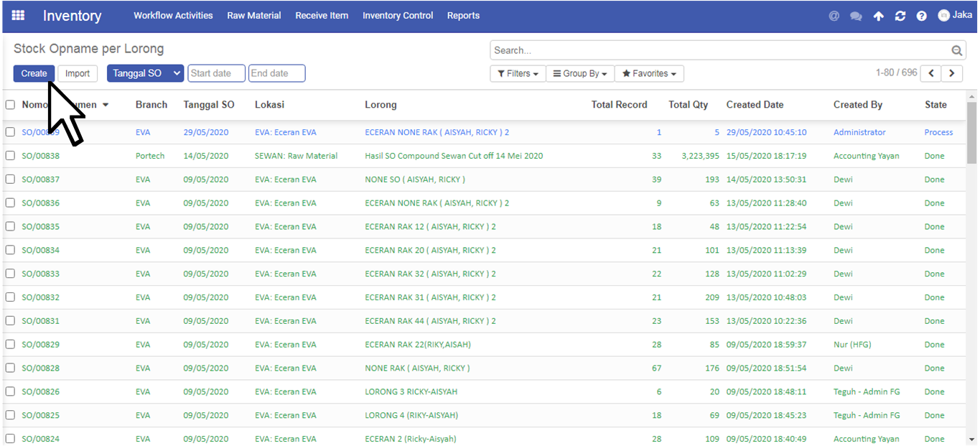Tick the select-all checkbox in table header

[10, 105]
